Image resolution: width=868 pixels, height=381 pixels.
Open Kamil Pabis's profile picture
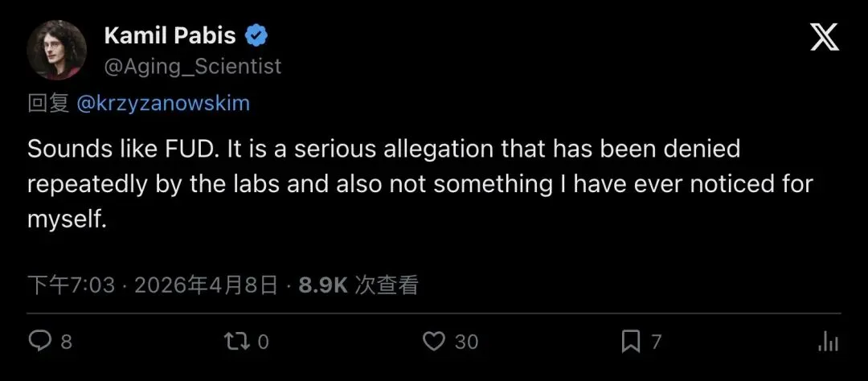(x=56, y=50)
